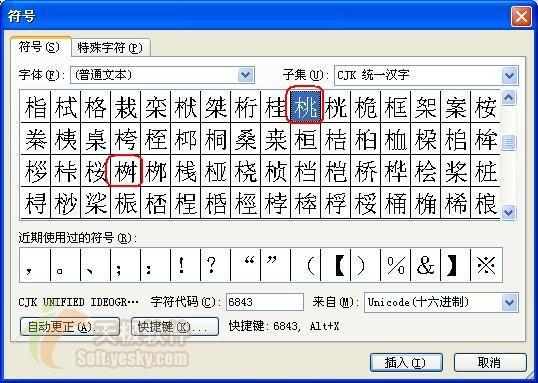The width and height of the screenshot is (538, 383).
Task: Pick the reference mark ※ symbol
Action: coord(487,265)
